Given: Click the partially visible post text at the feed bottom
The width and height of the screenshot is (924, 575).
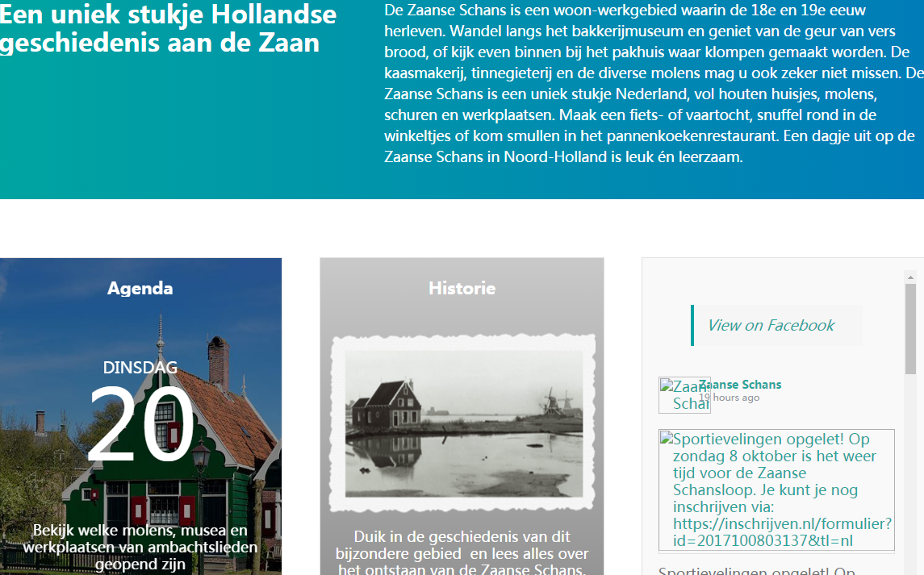Looking at the screenshot, I should click(x=757, y=571).
